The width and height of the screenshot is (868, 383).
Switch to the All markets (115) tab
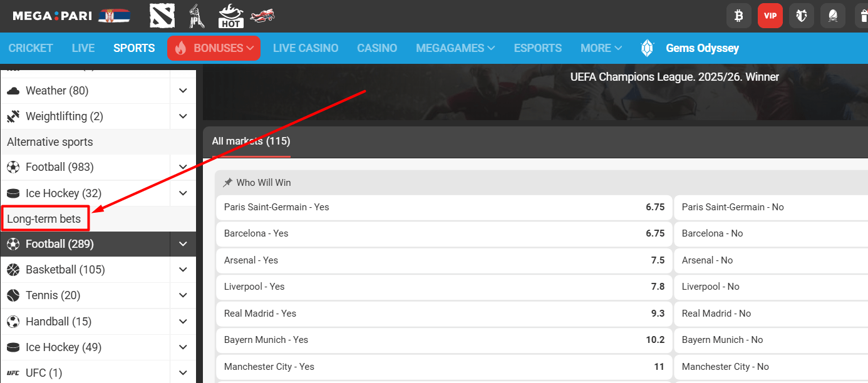pos(251,141)
